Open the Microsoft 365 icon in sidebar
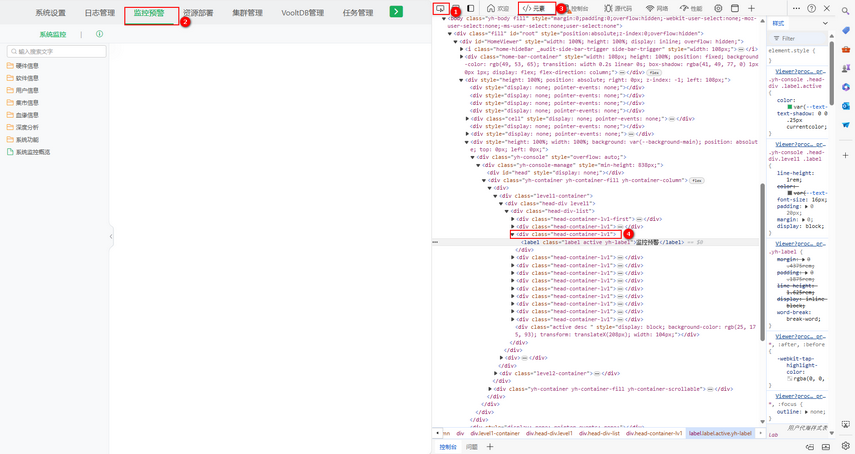Image resolution: width=855 pixels, height=454 pixels. point(846,87)
